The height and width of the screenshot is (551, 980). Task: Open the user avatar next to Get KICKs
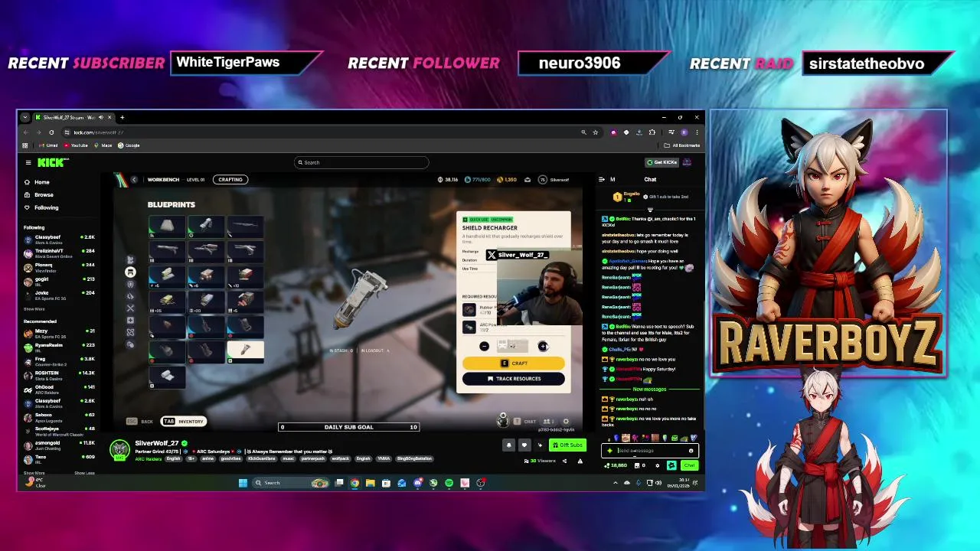pyautogui.click(x=687, y=162)
